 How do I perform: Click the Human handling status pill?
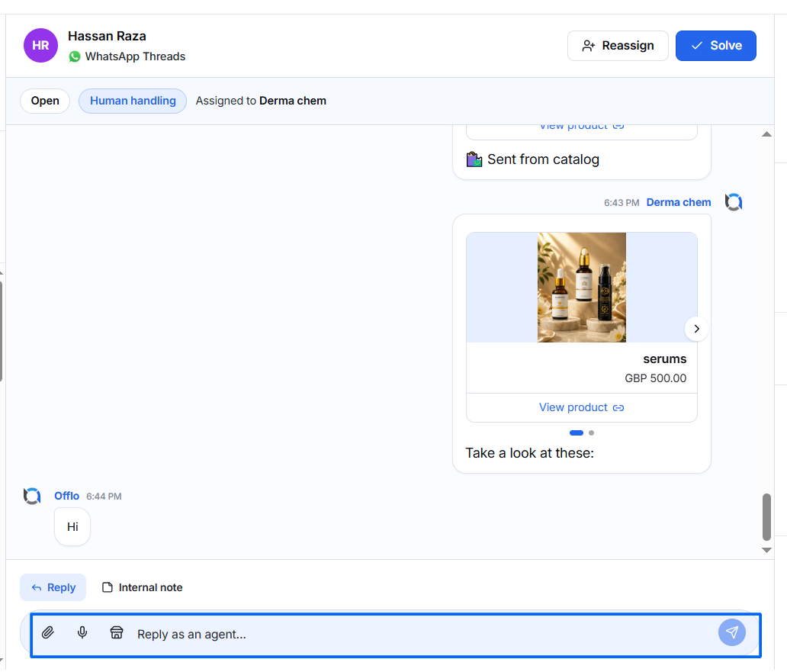133,101
